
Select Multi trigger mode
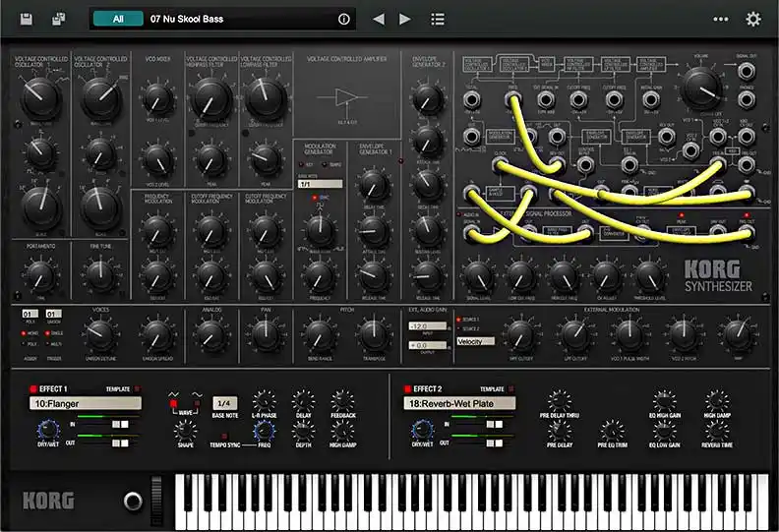47,344
